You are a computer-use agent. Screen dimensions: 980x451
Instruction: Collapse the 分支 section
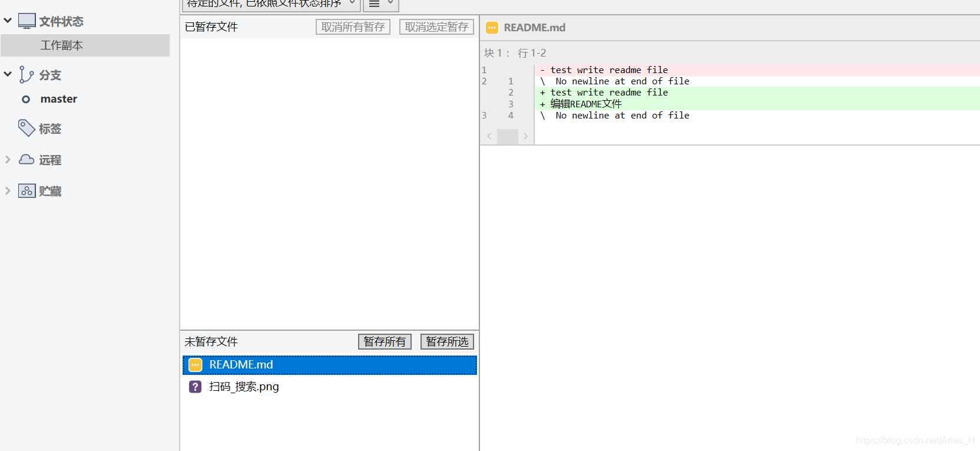click(x=8, y=74)
